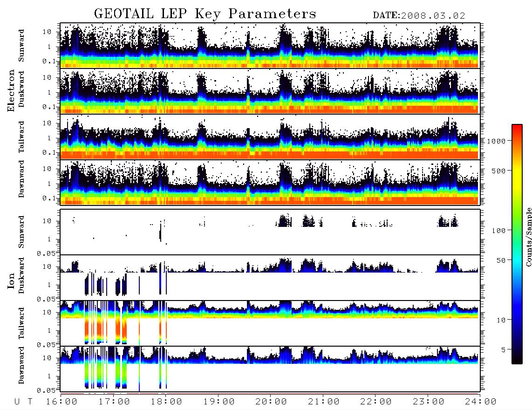
Task: Click the "22:00" time tick label
Action: (376, 402)
